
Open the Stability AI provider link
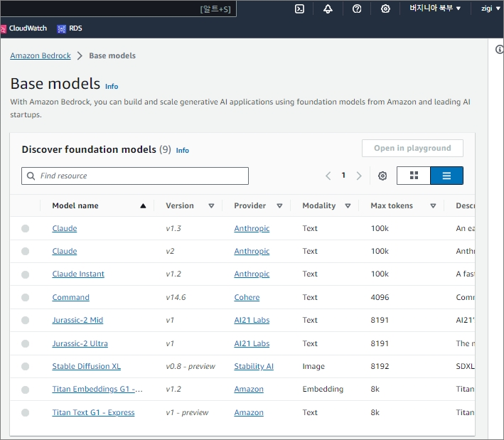click(x=254, y=366)
